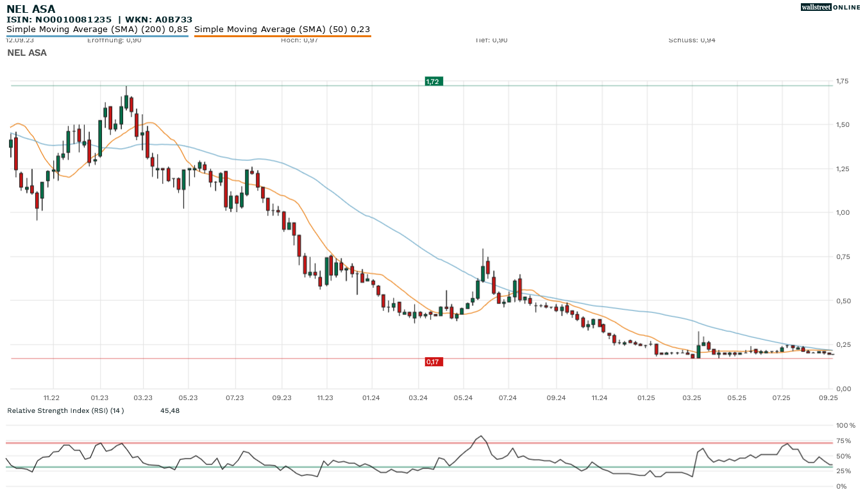Click the 03.24 date axis label
The height and width of the screenshot is (504, 865).
tap(418, 398)
